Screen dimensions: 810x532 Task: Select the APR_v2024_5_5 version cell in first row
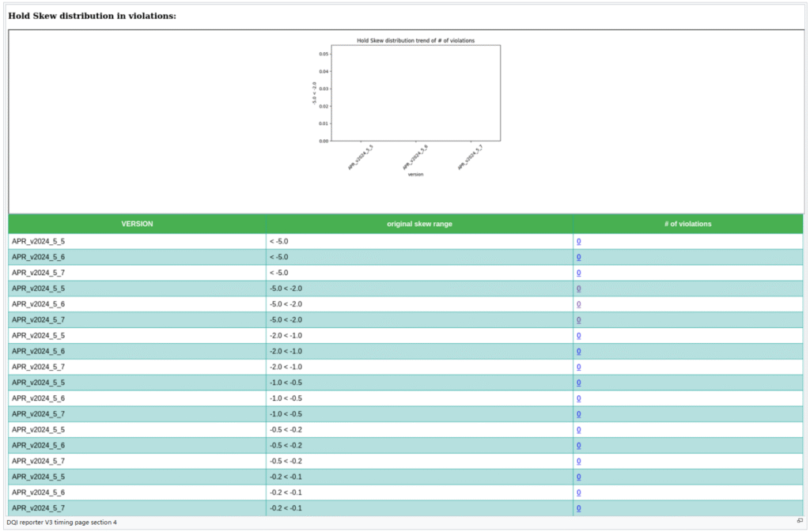coord(38,242)
